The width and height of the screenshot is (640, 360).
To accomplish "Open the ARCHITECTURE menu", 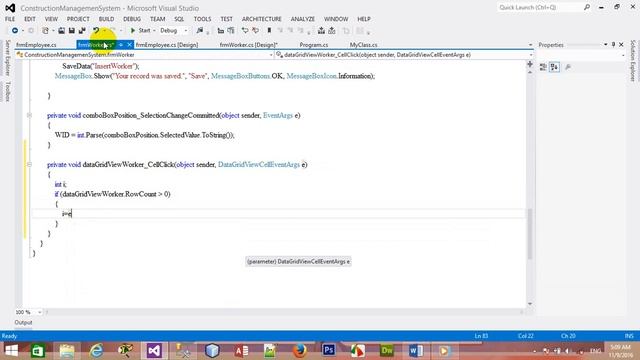I will coord(262,19).
